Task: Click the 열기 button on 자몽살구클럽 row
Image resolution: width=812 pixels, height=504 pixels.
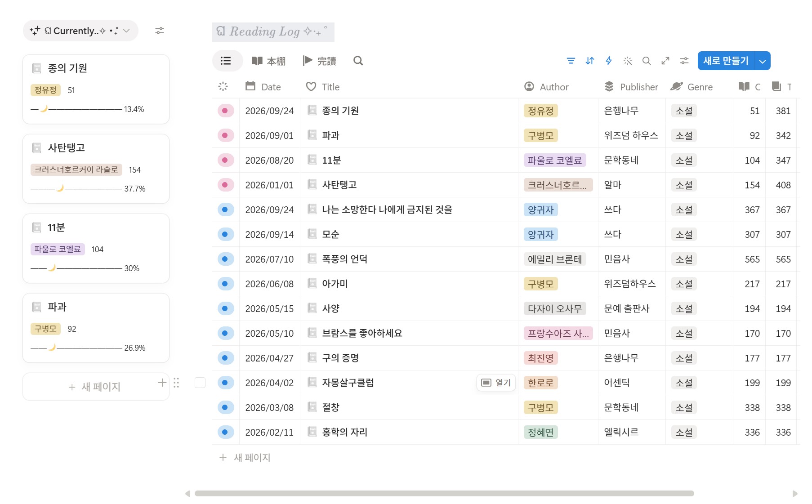Action: click(496, 383)
